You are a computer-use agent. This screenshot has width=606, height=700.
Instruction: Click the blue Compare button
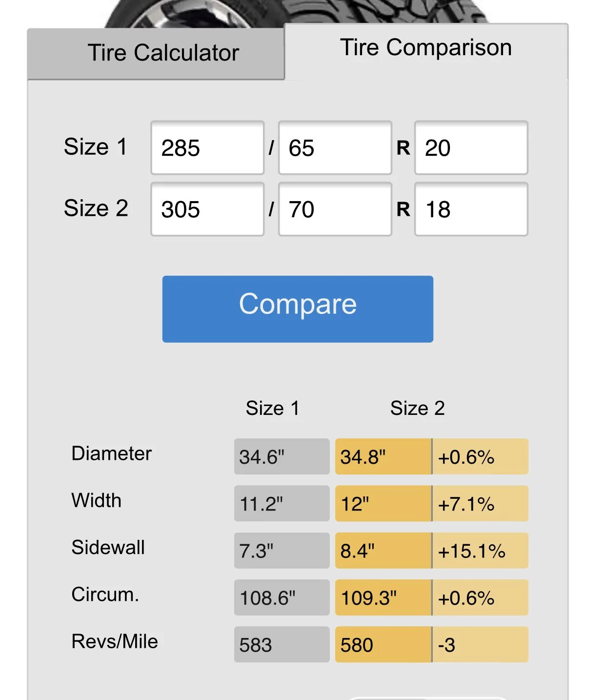pyautogui.click(x=298, y=309)
